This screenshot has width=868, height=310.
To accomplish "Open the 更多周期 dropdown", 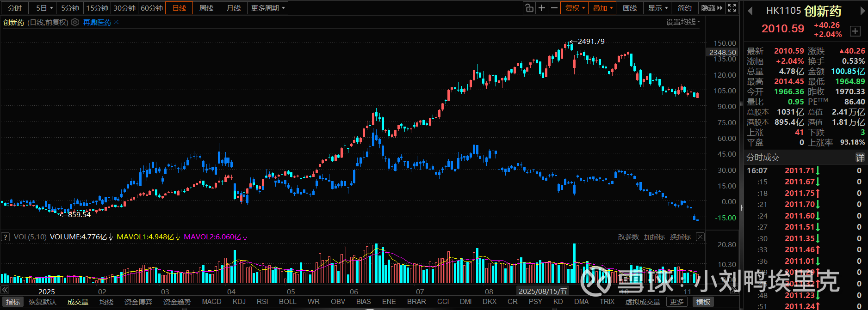I will pos(268,8).
